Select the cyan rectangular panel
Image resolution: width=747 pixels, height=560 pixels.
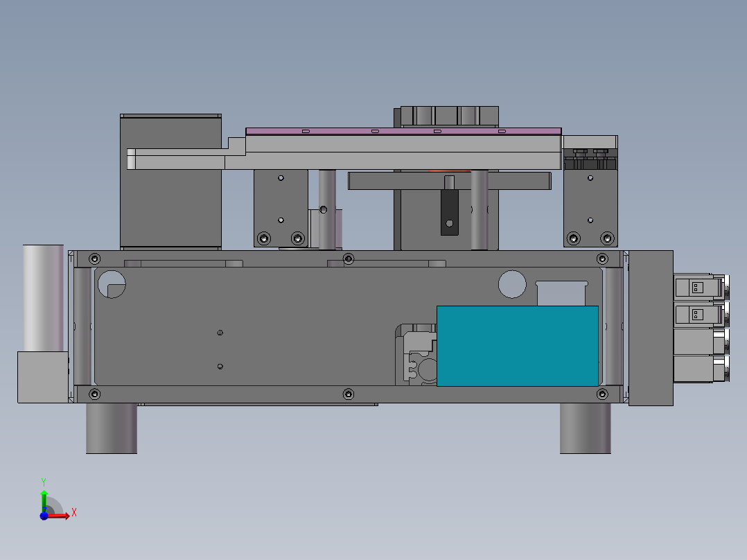[x=516, y=347]
